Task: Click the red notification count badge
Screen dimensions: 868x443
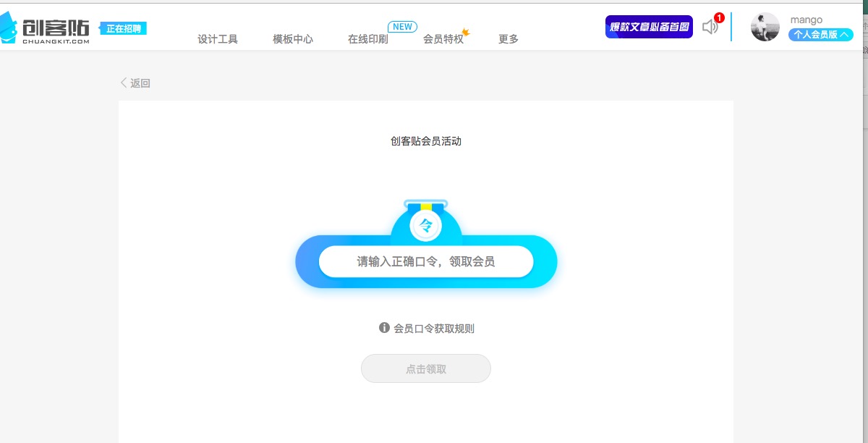Action: [x=719, y=17]
